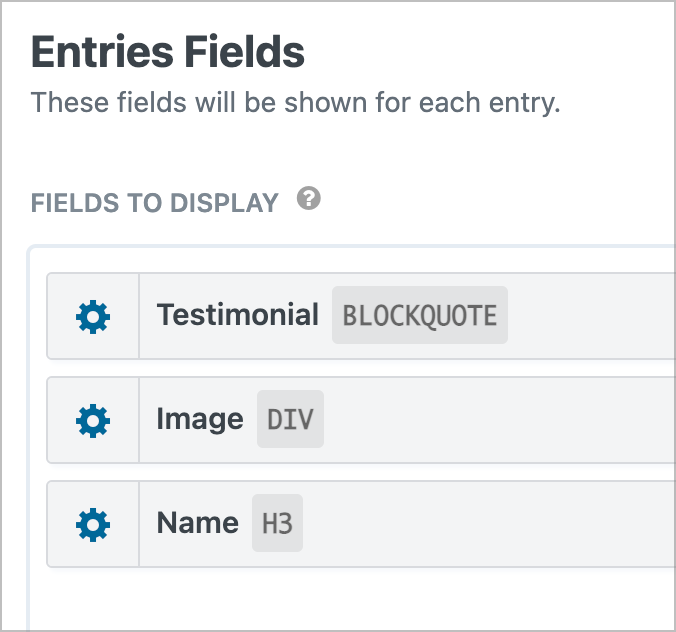This screenshot has height=632, width=676.
Task: Click the FIELDS TO DISPLAY label
Action: [x=155, y=203]
